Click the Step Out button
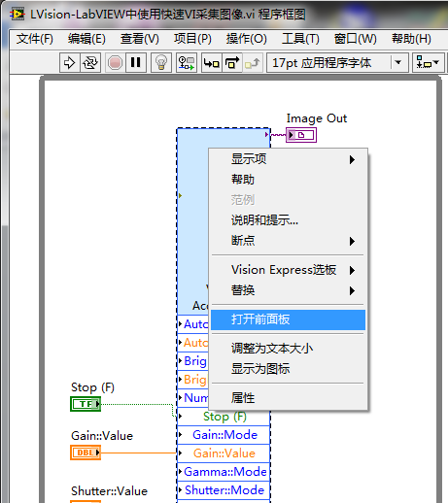Viewport: 448px width, 503px height. [253, 63]
